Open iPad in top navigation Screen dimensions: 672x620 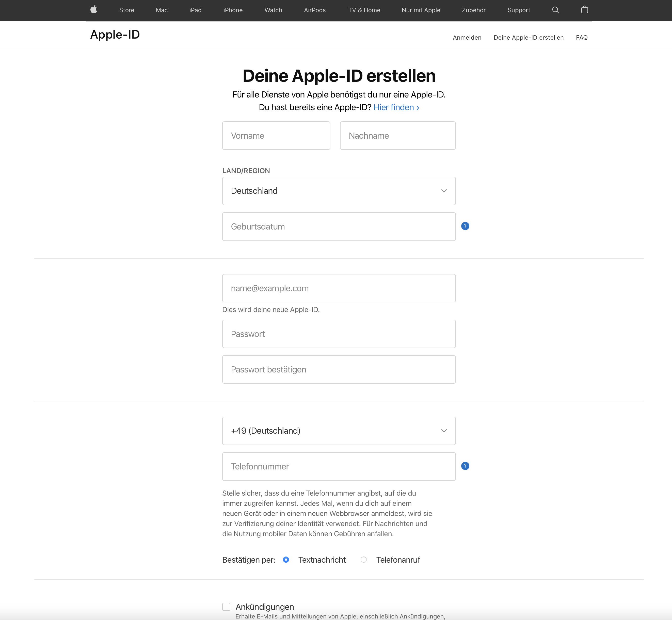coord(195,10)
